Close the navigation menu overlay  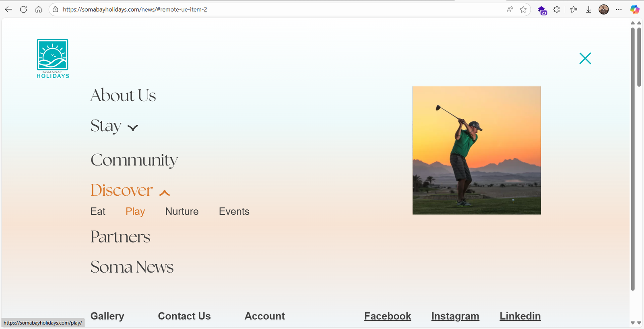click(585, 58)
